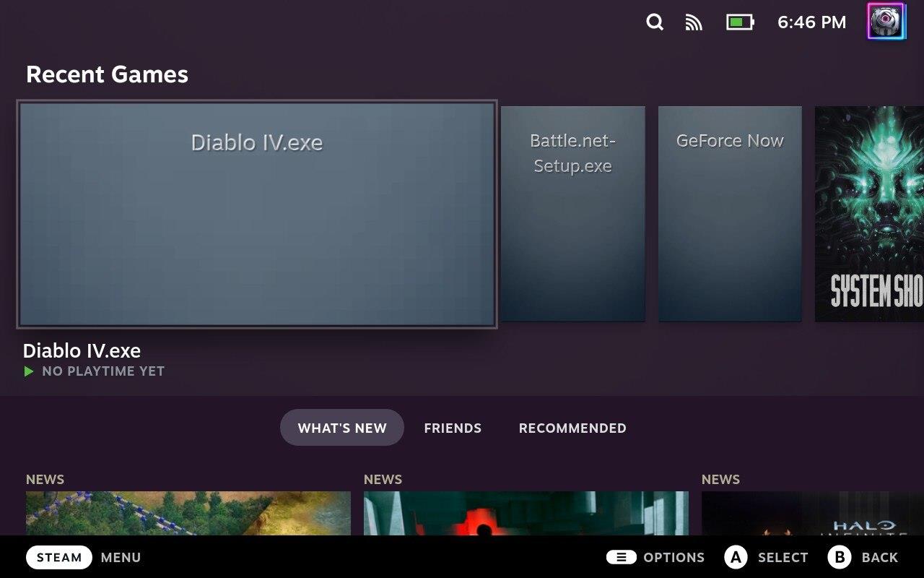Screen dimensions: 924x578
Task: Open the user profile avatar
Action: point(886,22)
